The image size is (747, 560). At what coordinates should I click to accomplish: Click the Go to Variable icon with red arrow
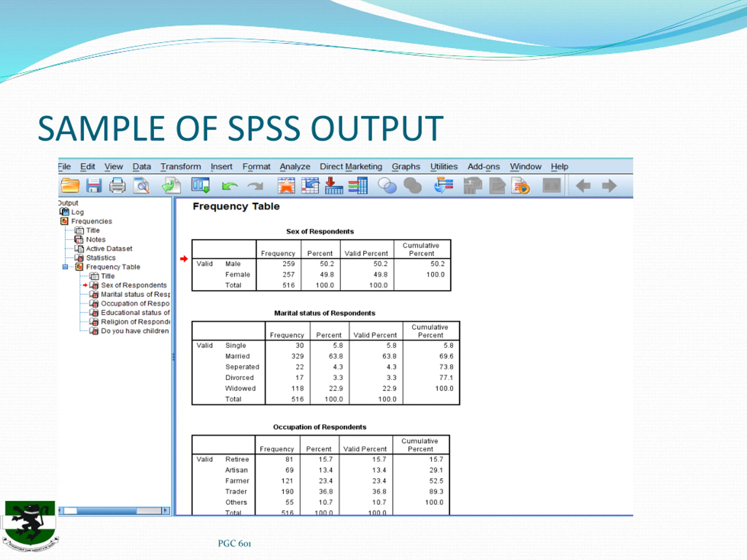[x=334, y=186]
